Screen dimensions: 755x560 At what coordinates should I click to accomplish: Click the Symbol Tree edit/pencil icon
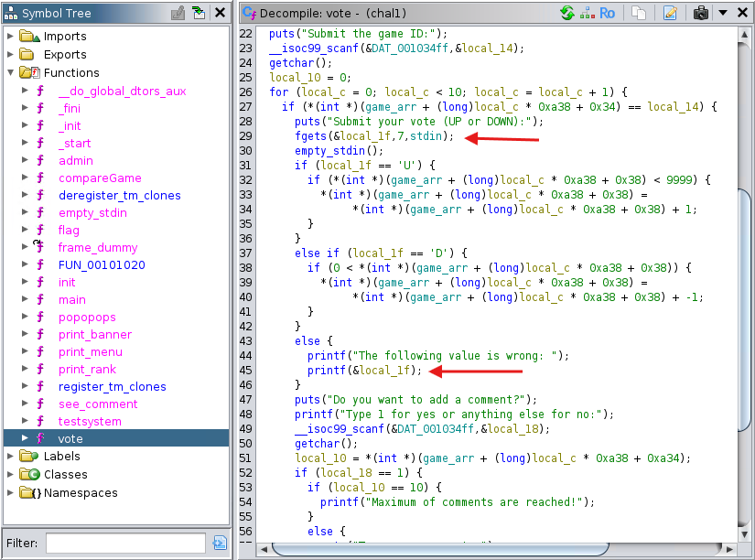(x=178, y=13)
